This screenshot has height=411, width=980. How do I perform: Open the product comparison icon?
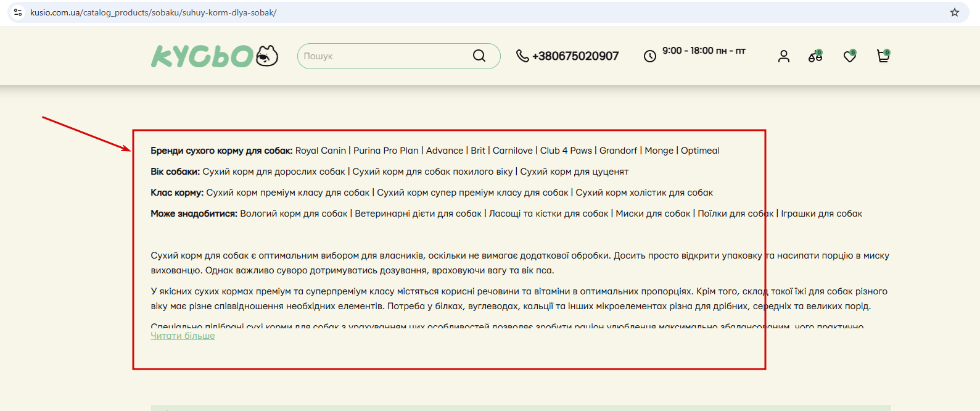[x=815, y=56]
